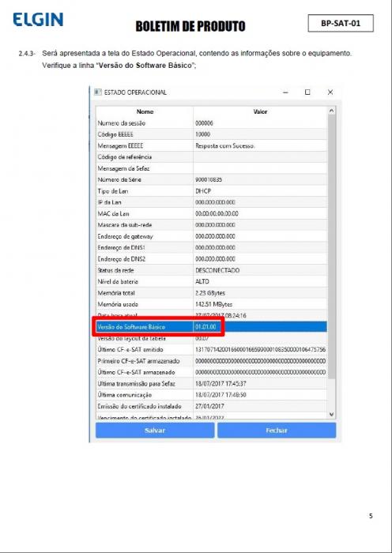The image size is (392, 553).
Task: Click the BP-SAT-01 document code box
Action: click(341, 23)
